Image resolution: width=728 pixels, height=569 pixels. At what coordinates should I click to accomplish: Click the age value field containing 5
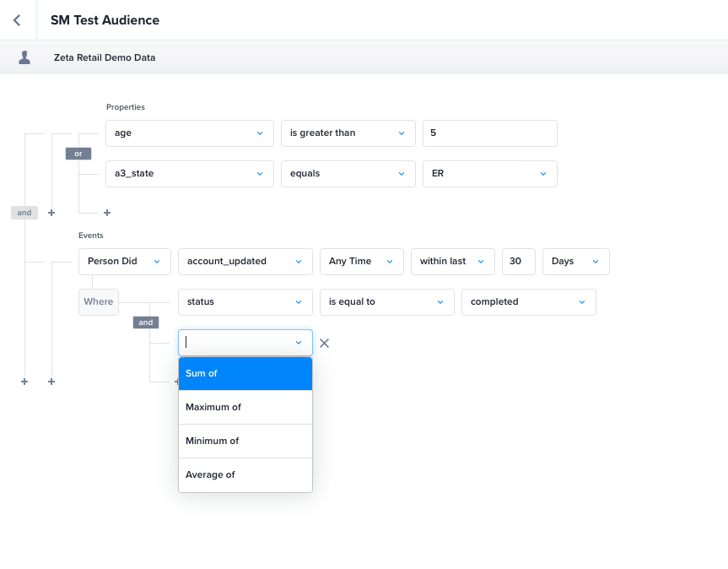coord(489,133)
